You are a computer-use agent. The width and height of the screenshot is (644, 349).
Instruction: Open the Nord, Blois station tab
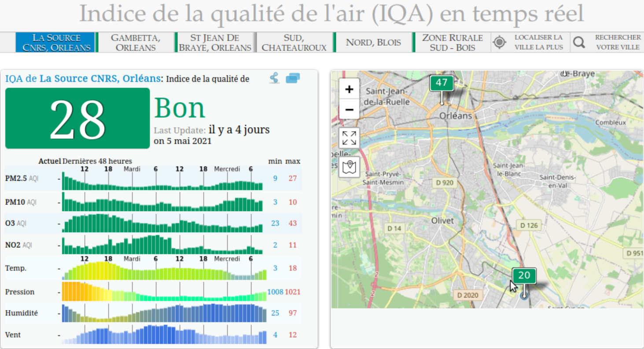[373, 43]
